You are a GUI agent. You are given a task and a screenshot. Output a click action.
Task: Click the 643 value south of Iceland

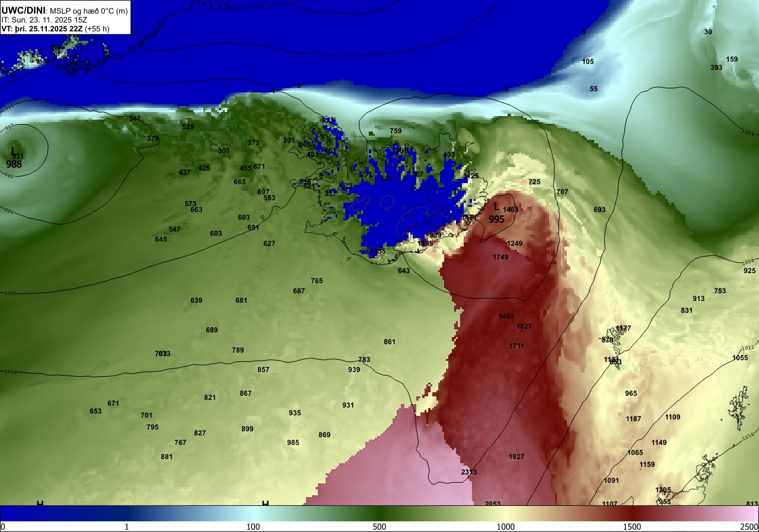pos(404,271)
